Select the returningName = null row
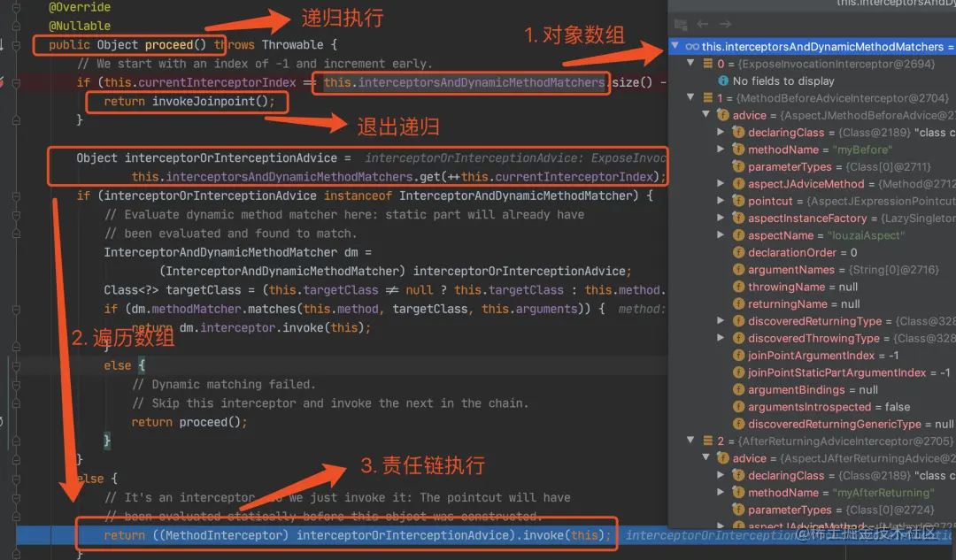This screenshot has width=956, height=560. [x=812, y=303]
